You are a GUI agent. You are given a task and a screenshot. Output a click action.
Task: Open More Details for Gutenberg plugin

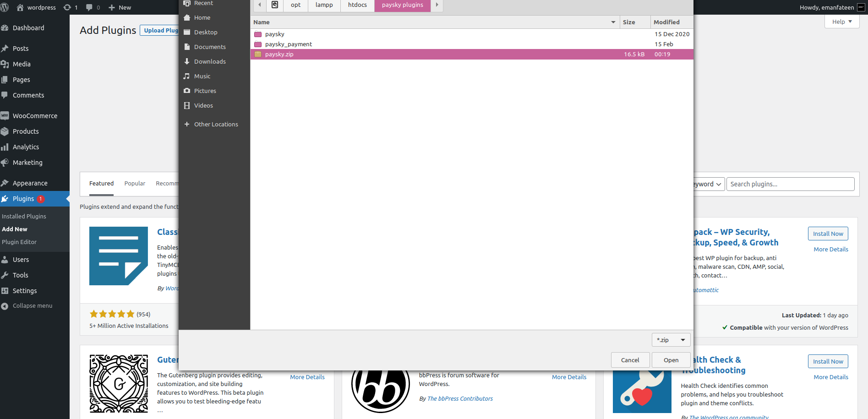point(307,377)
